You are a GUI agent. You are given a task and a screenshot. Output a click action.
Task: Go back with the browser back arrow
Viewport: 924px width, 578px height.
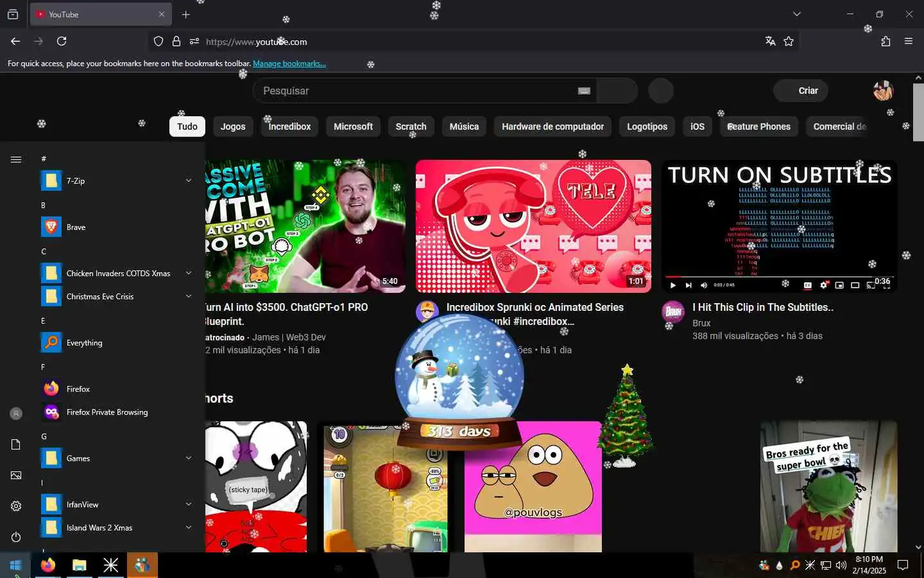coord(15,41)
